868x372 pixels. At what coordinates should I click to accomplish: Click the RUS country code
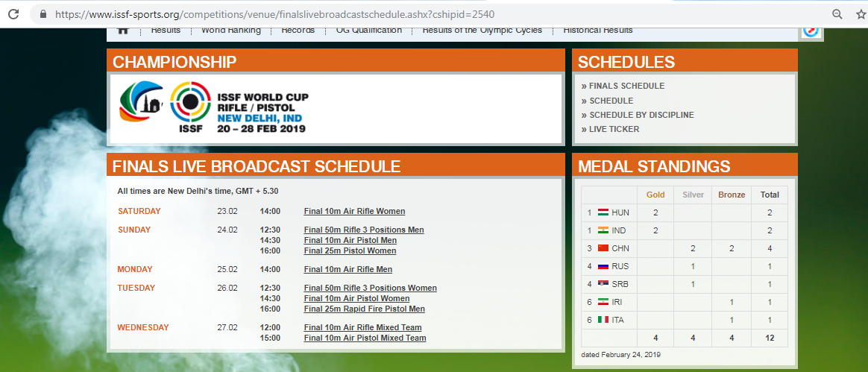pyautogui.click(x=620, y=266)
